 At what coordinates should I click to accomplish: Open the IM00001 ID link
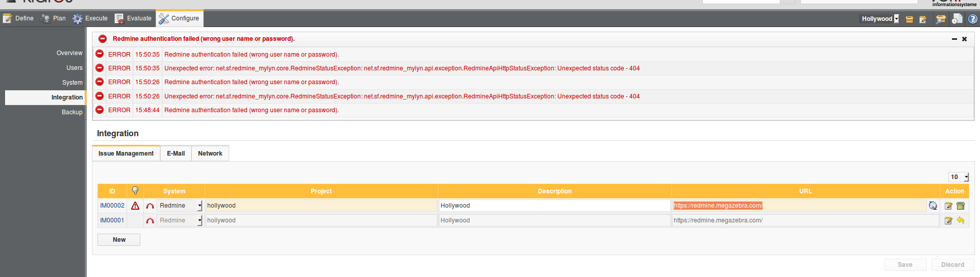112,220
